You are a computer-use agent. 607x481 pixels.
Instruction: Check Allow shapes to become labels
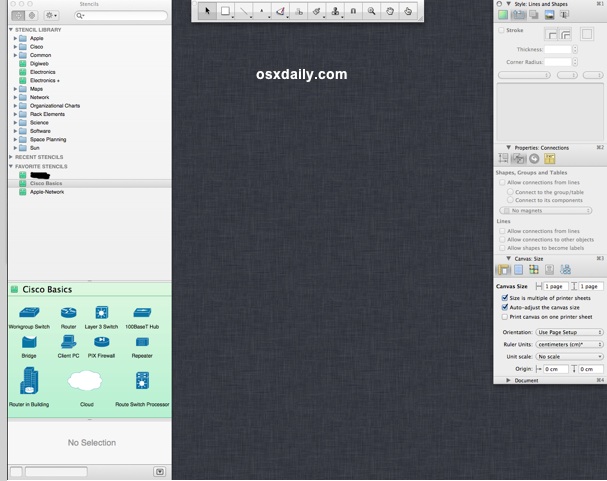click(502, 248)
